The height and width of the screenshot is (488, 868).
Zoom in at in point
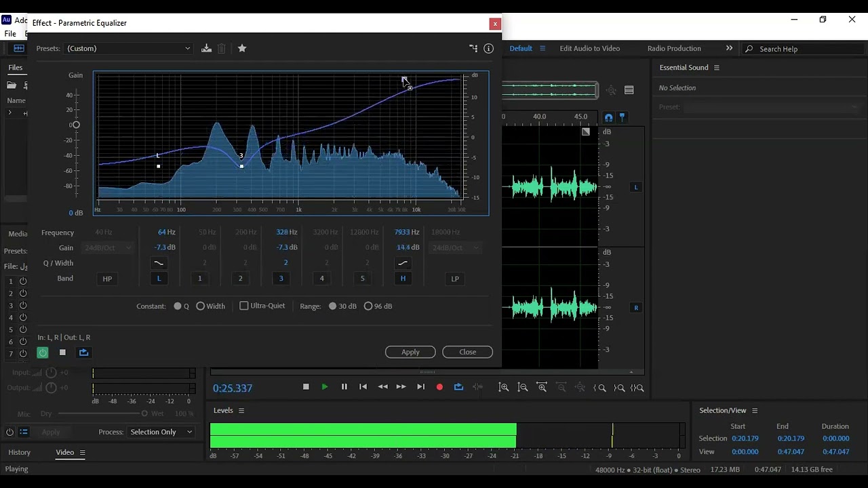599,388
